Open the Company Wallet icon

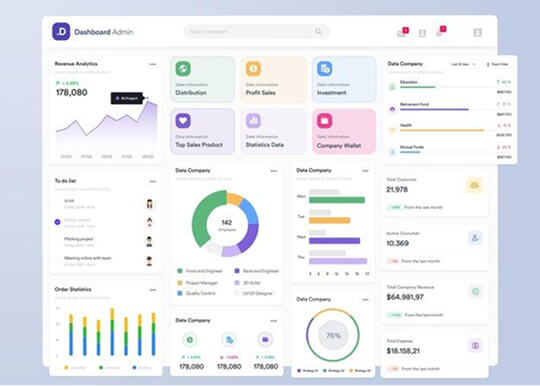click(x=324, y=121)
